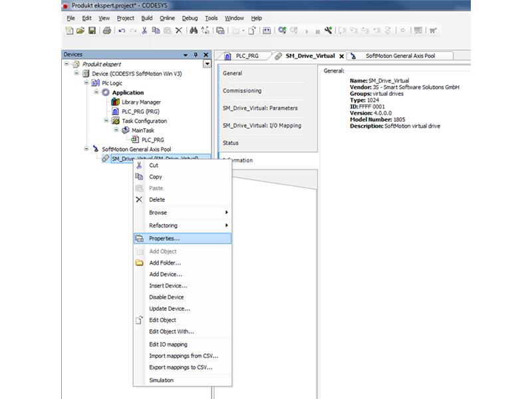532x399 pixels.
Task: Click the Copy icon in the toolbar
Action: (156, 31)
